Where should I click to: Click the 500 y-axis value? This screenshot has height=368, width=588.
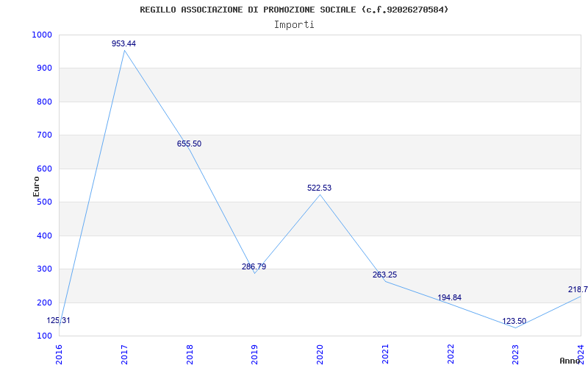coord(44,202)
